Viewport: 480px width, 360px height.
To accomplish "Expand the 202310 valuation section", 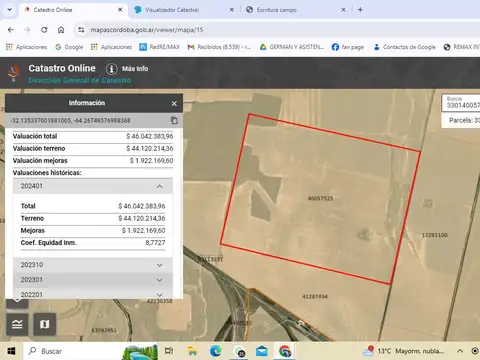I will point(93,265).
